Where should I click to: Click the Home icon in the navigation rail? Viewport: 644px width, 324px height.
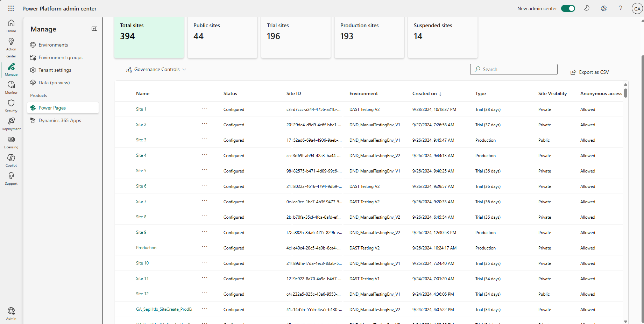pos(11,25)
